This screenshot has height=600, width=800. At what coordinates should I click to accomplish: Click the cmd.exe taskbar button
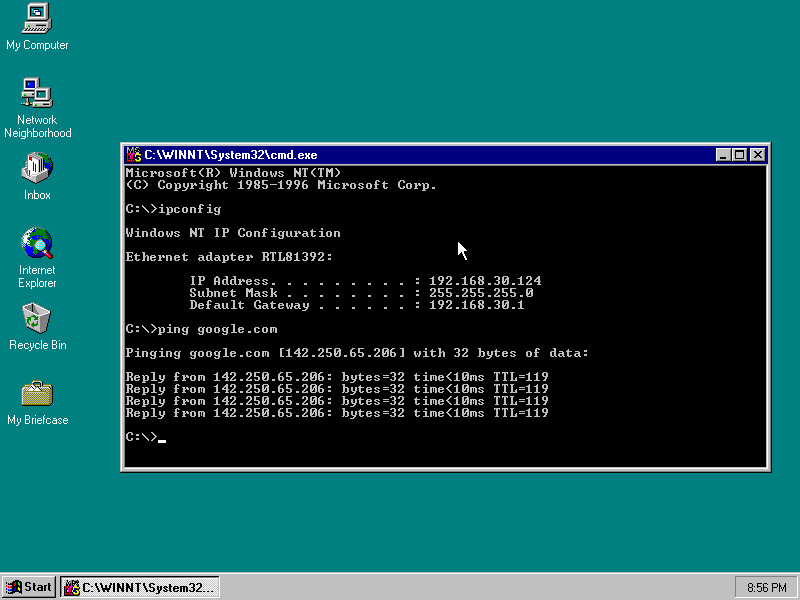(140, 587)
